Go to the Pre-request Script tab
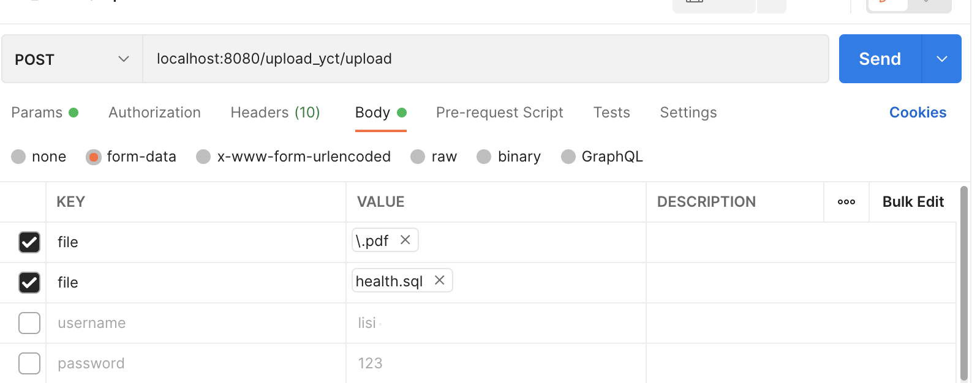 499,113
